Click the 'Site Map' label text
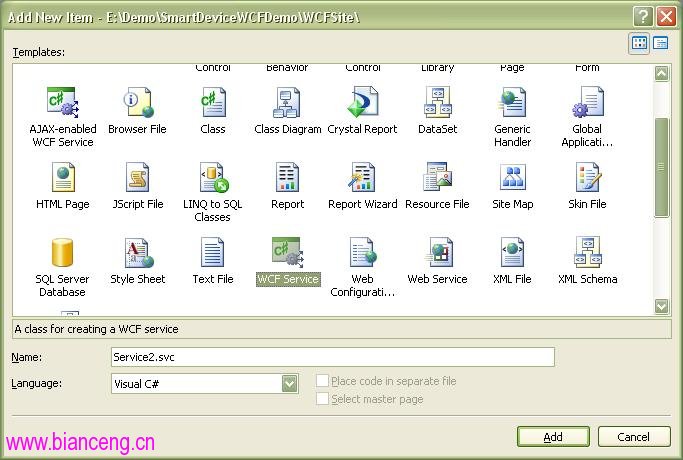 pos(513,204)
